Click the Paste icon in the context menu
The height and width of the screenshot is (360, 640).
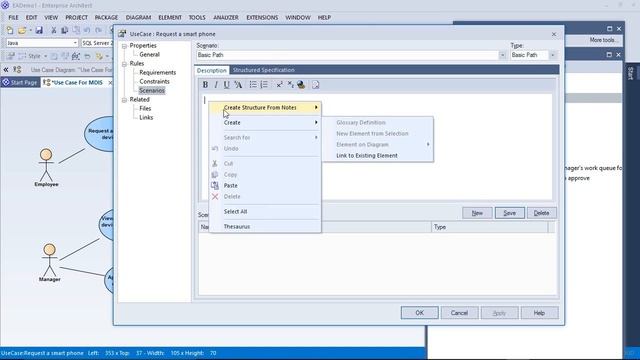pyautogui.click(x=215, y=185)
